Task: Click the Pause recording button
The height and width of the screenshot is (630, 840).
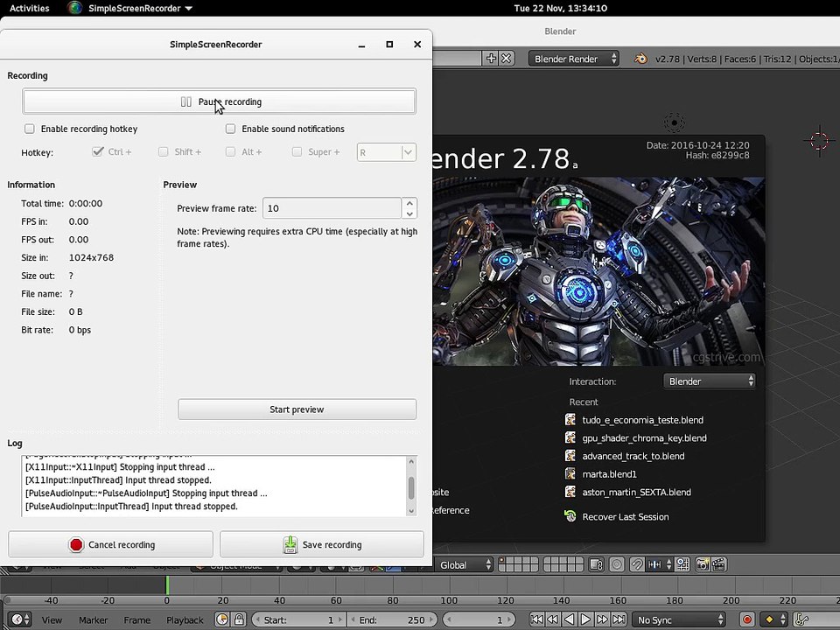Action: coord(219,101)
